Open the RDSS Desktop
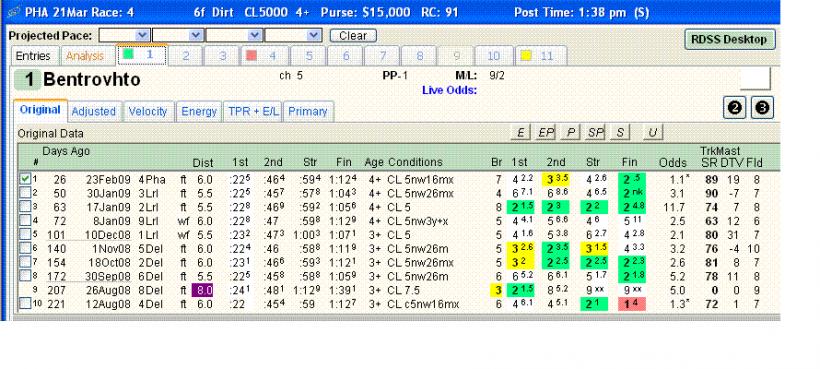Screen dimensions: 820x369 pos(730,39)
